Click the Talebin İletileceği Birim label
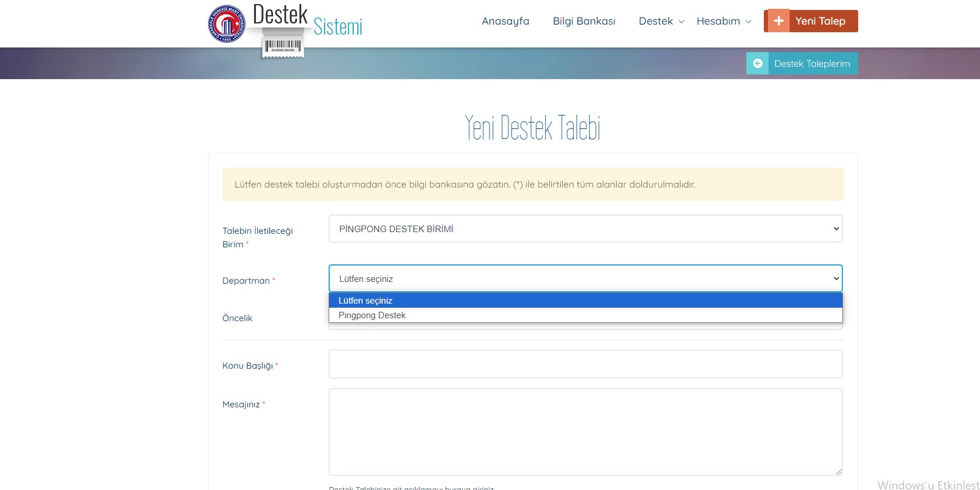The width and height of the screenshot is (980, 490). (258, 237)
